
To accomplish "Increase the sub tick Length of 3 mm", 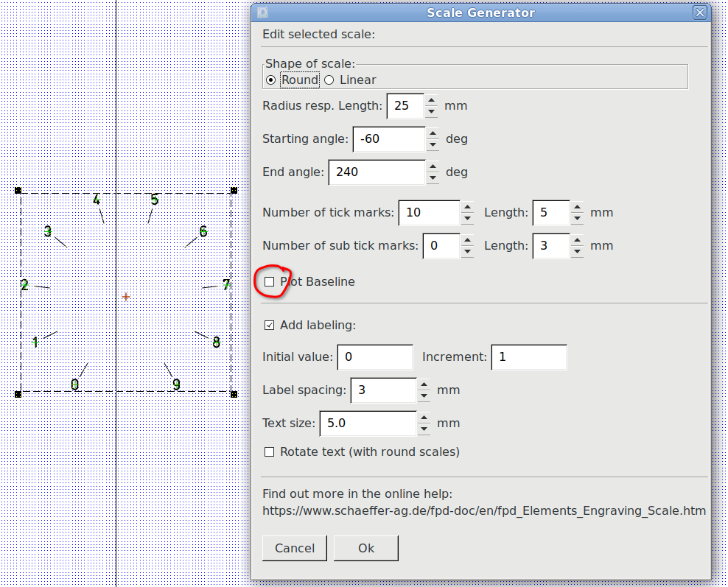I will click(577, 240).
